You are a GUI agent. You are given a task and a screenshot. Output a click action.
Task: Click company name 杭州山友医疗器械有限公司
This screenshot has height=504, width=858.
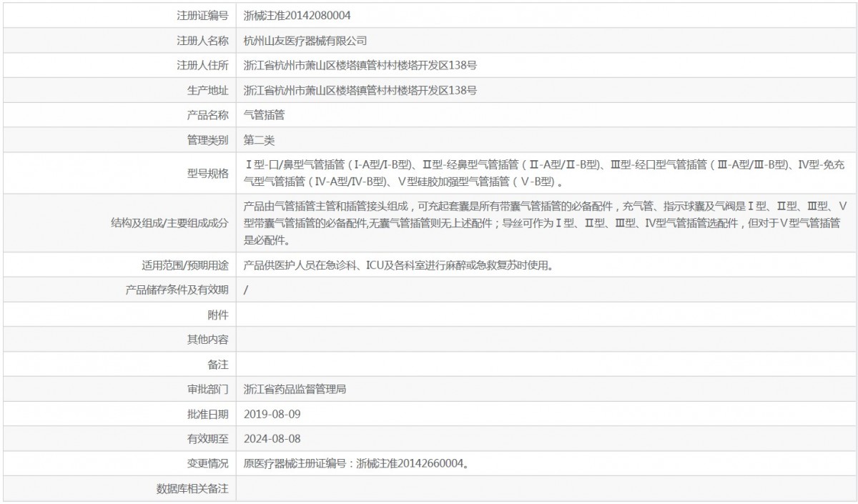click(305, 41)
